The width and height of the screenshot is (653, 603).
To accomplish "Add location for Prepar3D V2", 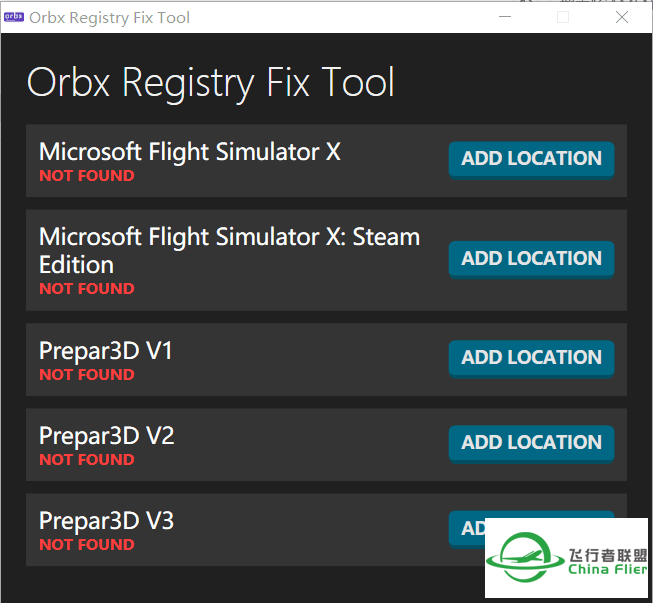I will tap(531, 444).
